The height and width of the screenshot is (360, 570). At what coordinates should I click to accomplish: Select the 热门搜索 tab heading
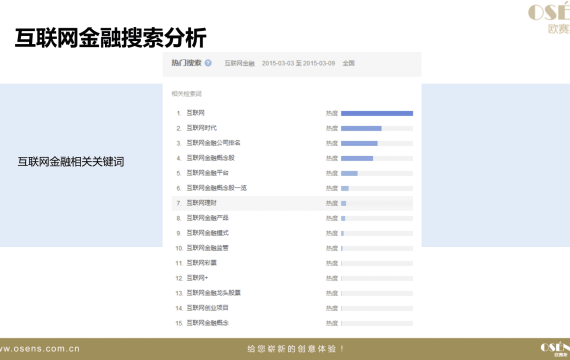186,63
